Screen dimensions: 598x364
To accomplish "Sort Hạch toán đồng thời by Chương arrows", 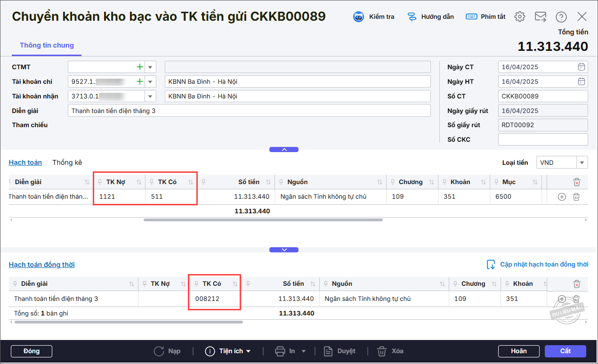I will pyautogui.click(x=494, y=284).
